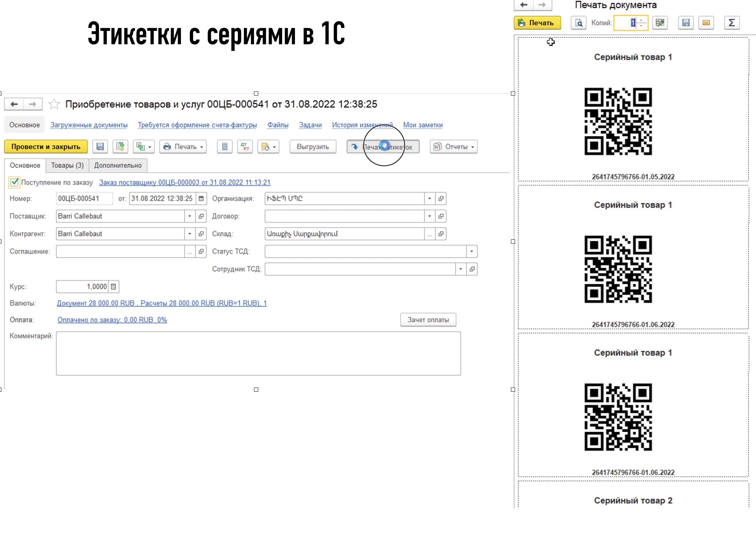Open the Отчеты dropdown
The image size is (756, 537).
(453, 147)
